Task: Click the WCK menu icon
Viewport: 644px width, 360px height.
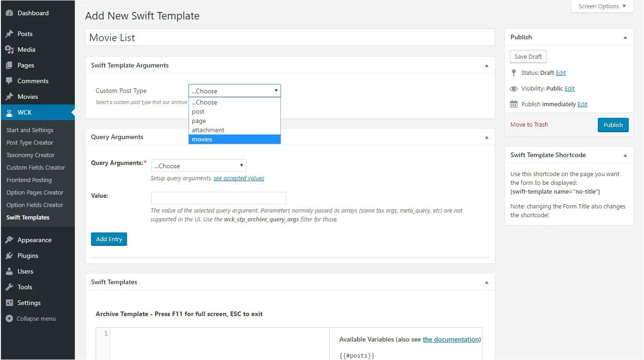Action: pos(9,112)
